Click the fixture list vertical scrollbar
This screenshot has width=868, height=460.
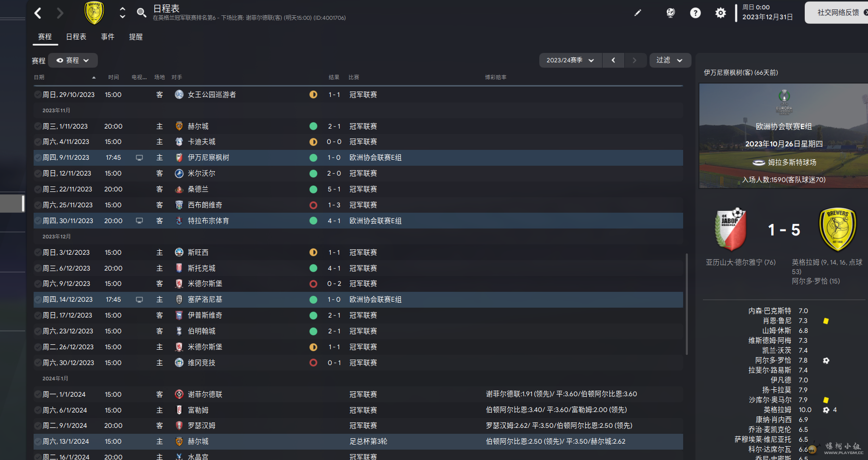point(687,304)
